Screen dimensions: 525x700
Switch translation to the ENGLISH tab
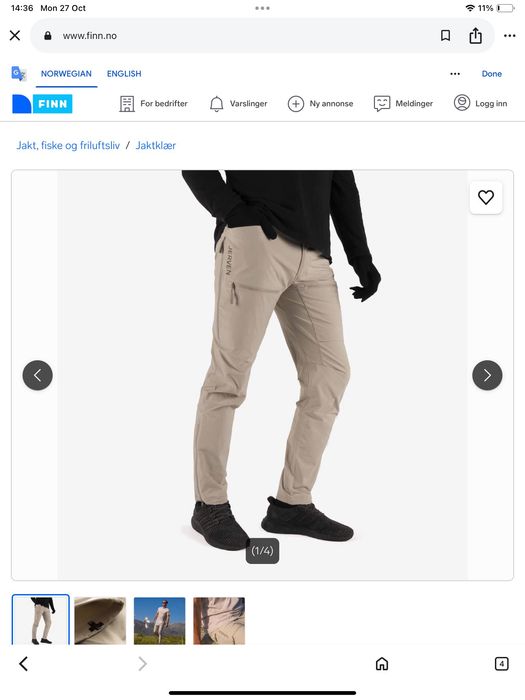point(124,74)
